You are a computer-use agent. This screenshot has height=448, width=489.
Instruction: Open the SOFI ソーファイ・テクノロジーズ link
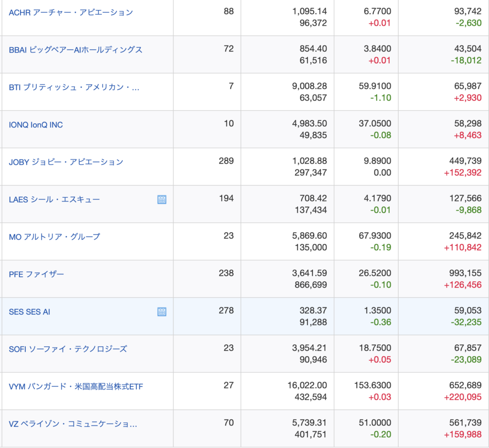click(68, 349)
